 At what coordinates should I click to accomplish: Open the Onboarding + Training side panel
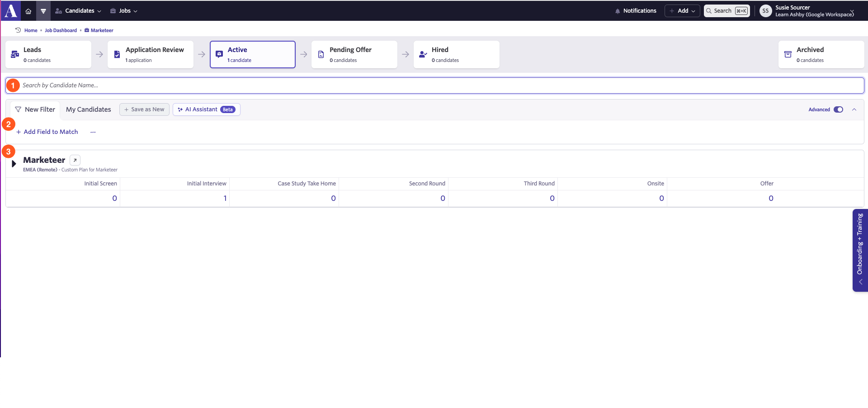(x=860, y=250)
